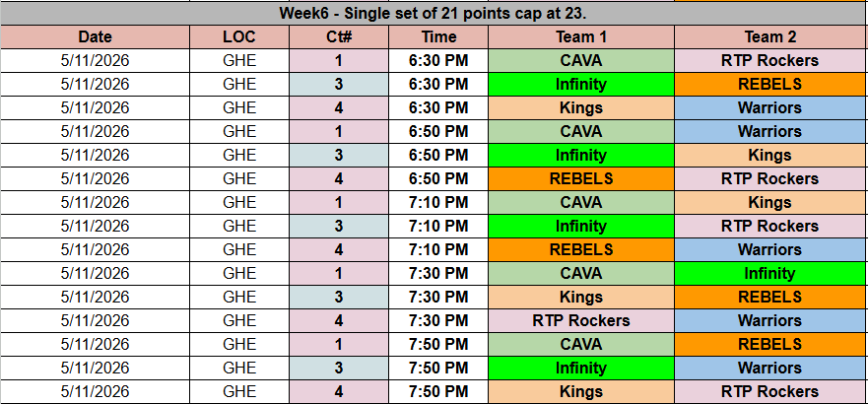This screenshot has height=404, width=868.
Task: Select the 7:10 PM time cell for court 1
Action: (x=438, y=202)
